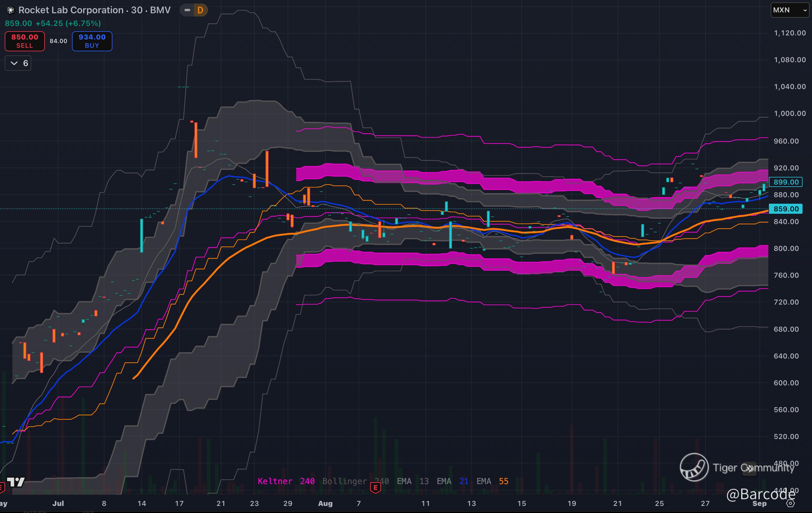Image resolution: width=812 pixels, height=513 pixels.
Task: Click the 899.00 price label on axis
Action: tap(785, 182)
